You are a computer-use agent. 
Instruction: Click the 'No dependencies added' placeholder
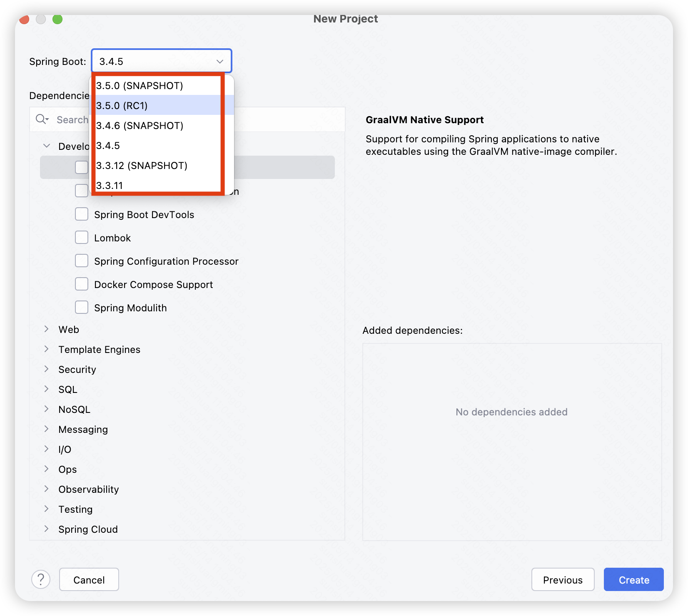(x=511, y=412)
